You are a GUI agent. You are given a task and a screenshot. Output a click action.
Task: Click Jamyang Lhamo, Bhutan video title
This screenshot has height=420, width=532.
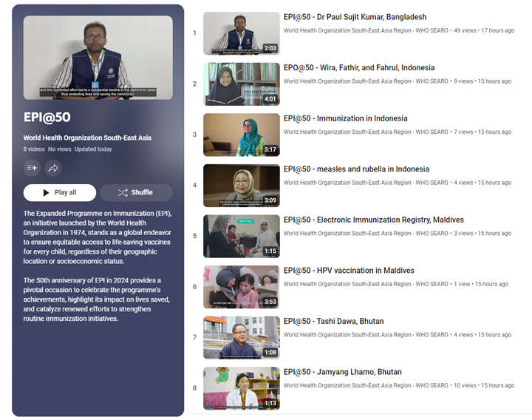[x=343, y=372]
